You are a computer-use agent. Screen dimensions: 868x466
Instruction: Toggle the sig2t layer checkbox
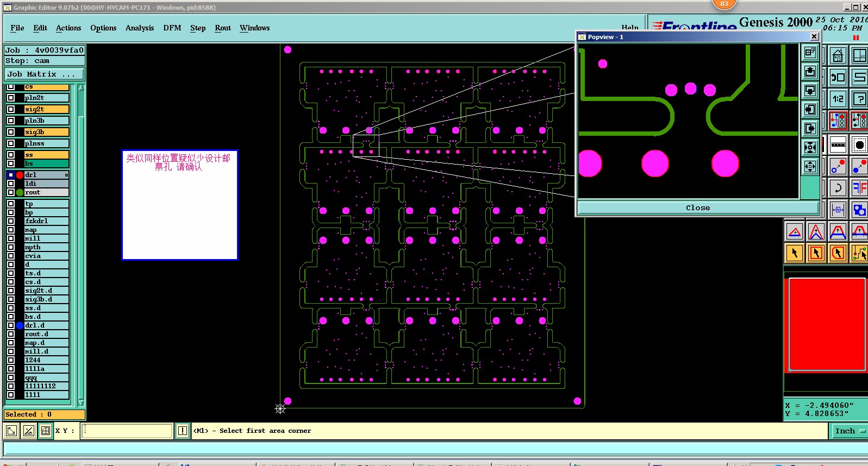click(x=11, y=109)
